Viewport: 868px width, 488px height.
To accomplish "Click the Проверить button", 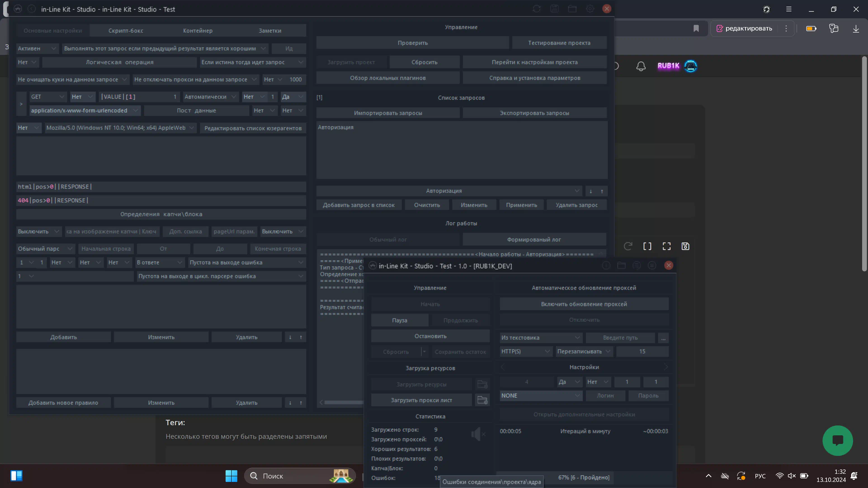I will 413,43.
